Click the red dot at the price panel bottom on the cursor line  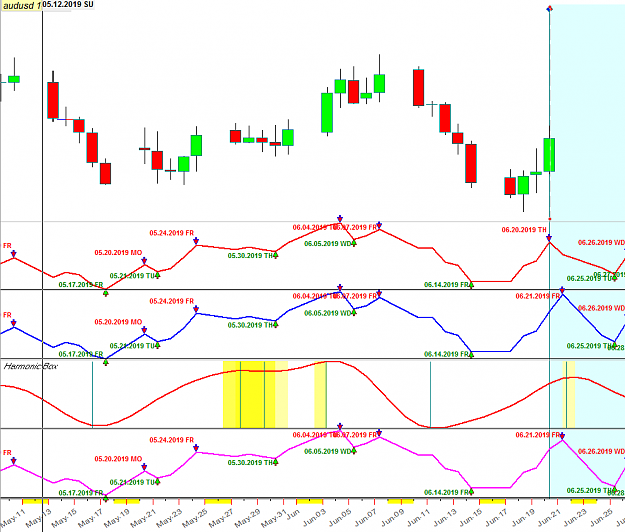(x=550, y=219)
